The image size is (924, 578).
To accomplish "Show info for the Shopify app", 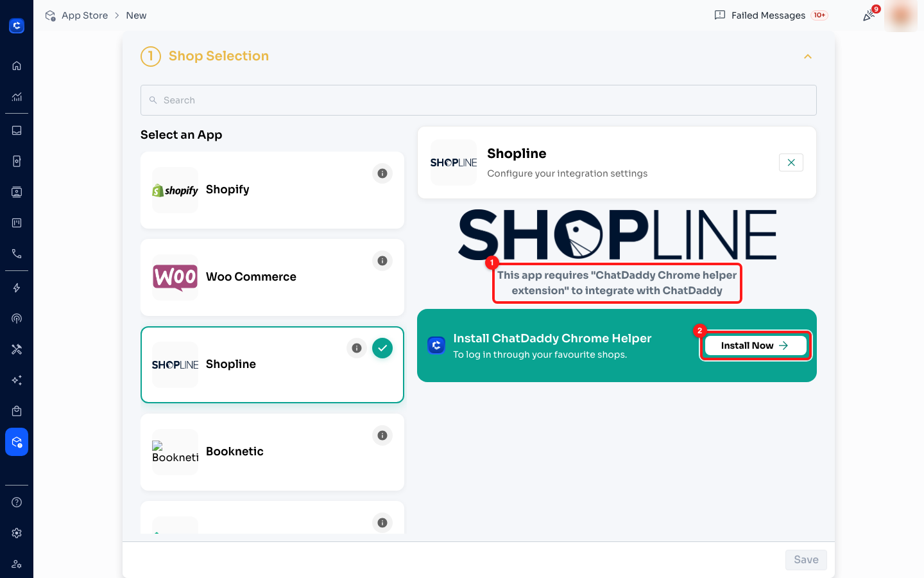I will point(382,173).
